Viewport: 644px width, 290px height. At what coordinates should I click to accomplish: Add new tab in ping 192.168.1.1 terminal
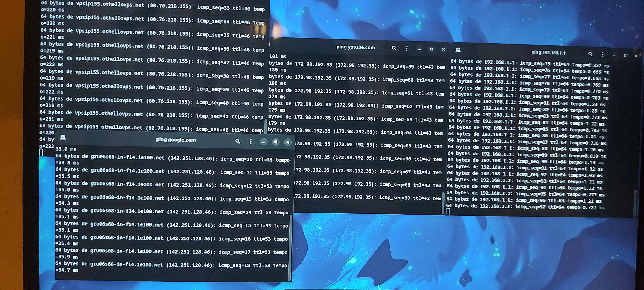(458, 50)
